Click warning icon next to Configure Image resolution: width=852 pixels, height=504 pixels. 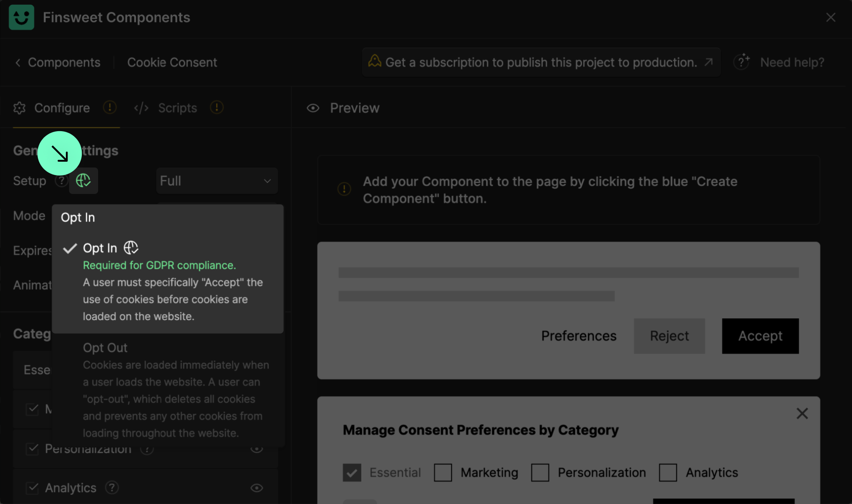(110, 107)
